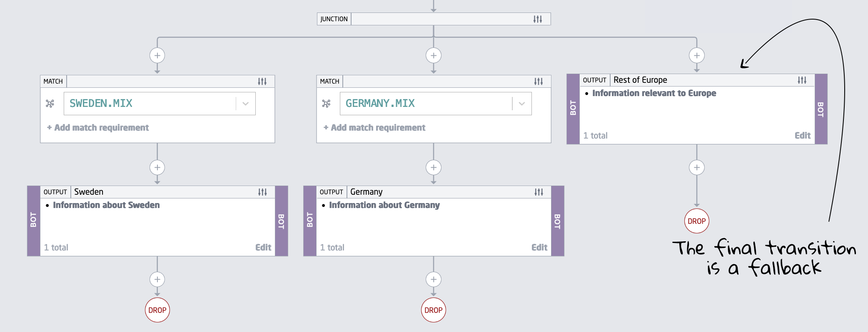Open Sweden output settings sliders icon
Image resolution: width=868 pixels, height=332 pixels.
tap(262, 192)
